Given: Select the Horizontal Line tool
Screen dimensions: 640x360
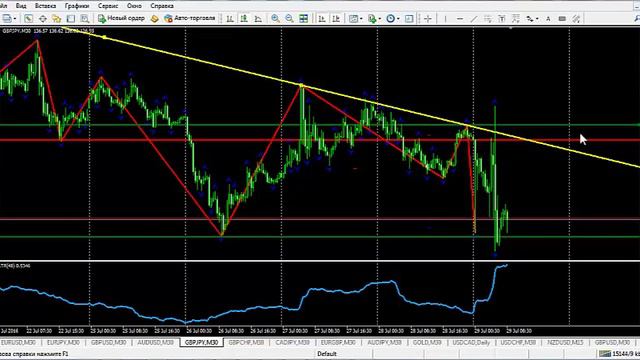Looking at the screenshot, I should [460, 18].
